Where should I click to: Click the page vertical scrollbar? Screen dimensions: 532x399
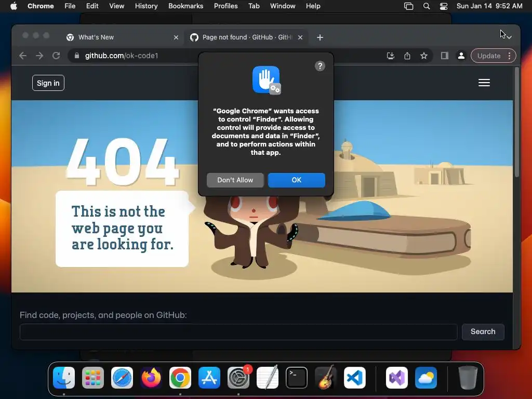click(x=516, y=122)
